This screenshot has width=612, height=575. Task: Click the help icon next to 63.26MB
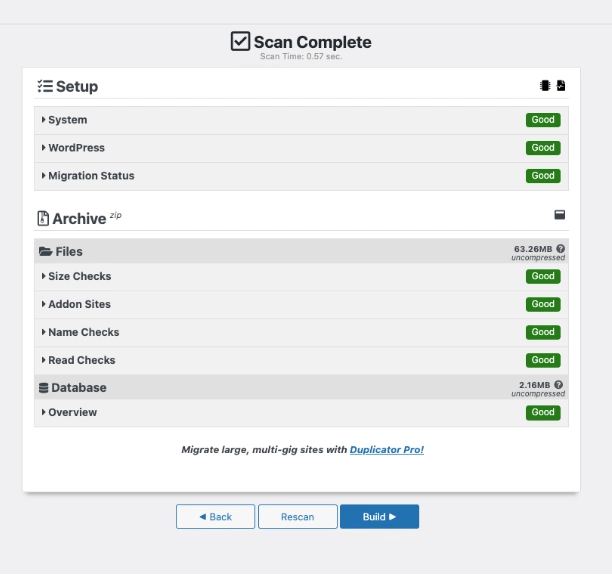[x=560, y=248]
